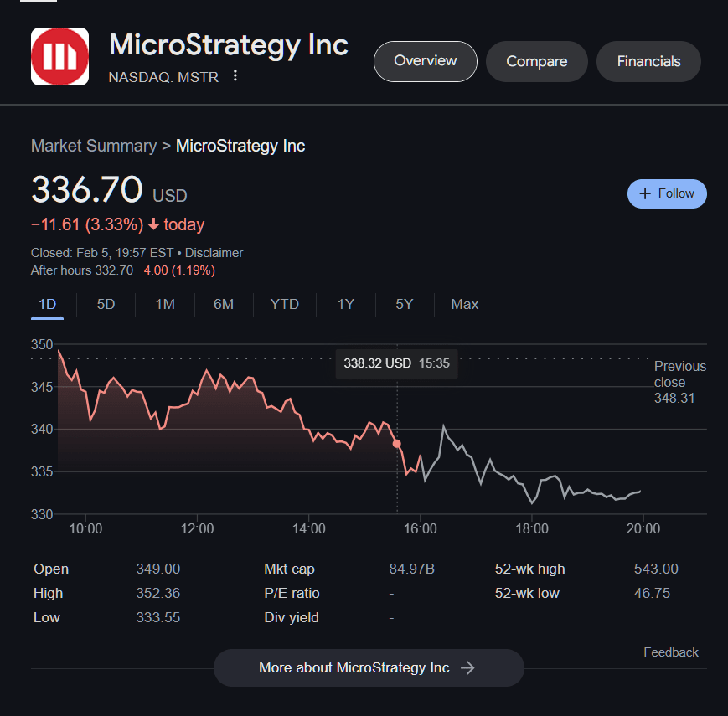Viewport: 728px width, 716px height.
Task: Open the Disclaimer link
Action: (x=214, y=252)
